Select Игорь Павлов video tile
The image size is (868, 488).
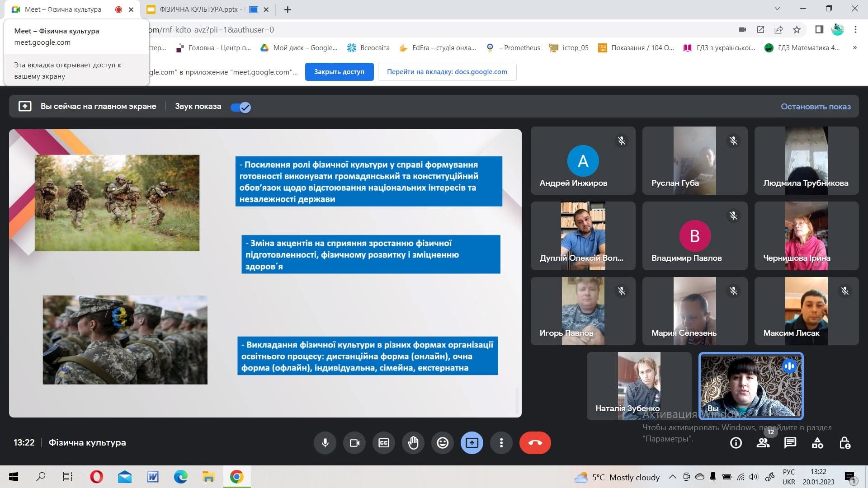pyautogui.click(x=583, y=311)
